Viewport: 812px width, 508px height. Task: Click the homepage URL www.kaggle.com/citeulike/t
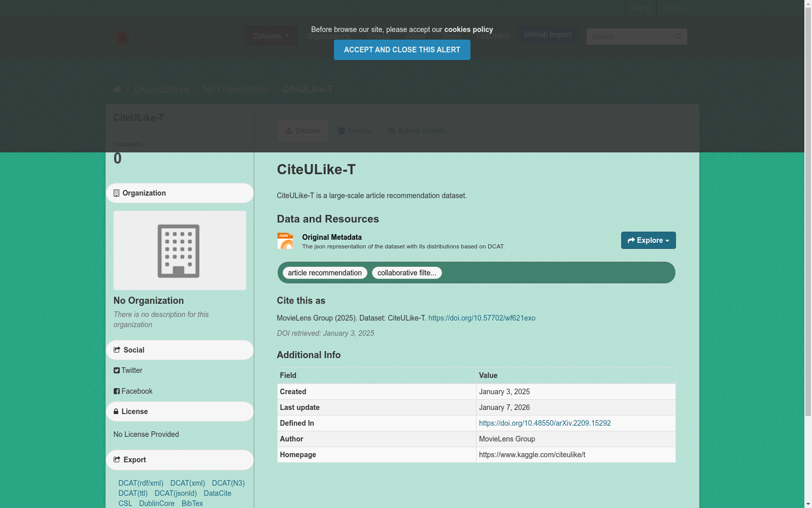532,455
